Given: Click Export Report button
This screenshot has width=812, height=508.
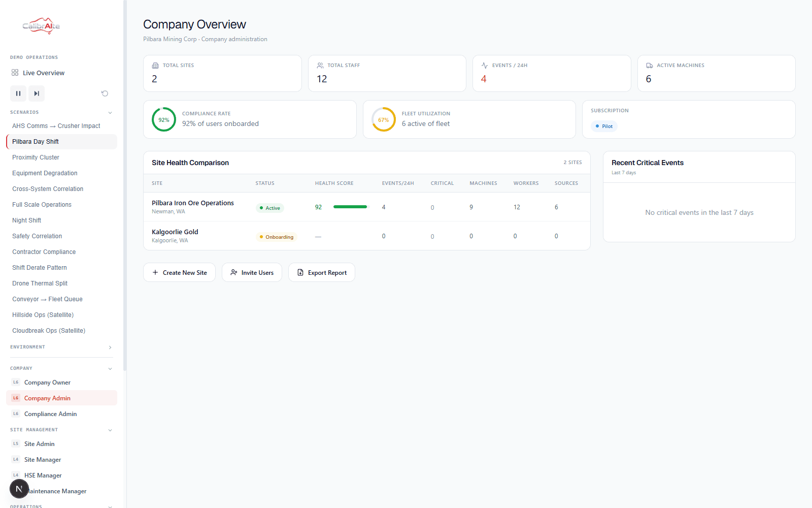Looking at the screenshot, I should (322, 272).
